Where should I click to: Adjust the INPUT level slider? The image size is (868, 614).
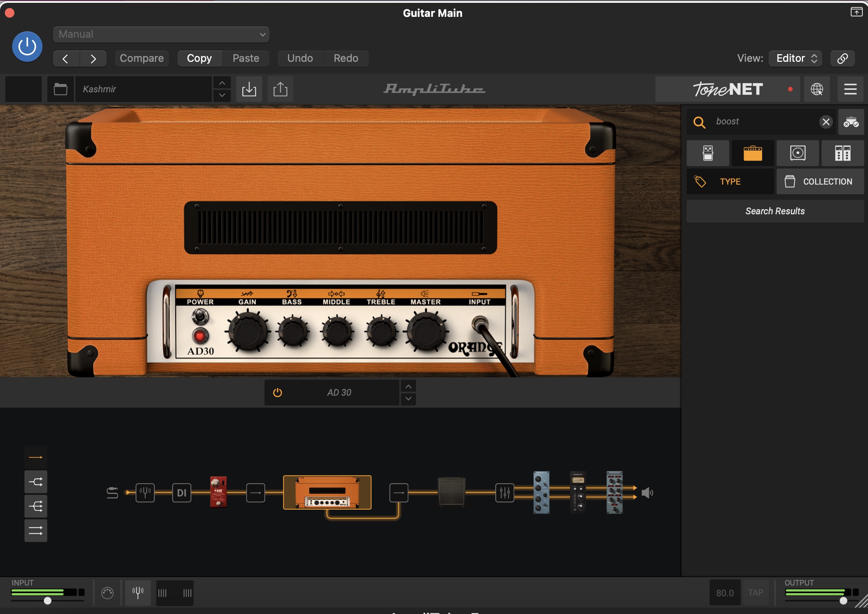48,600
